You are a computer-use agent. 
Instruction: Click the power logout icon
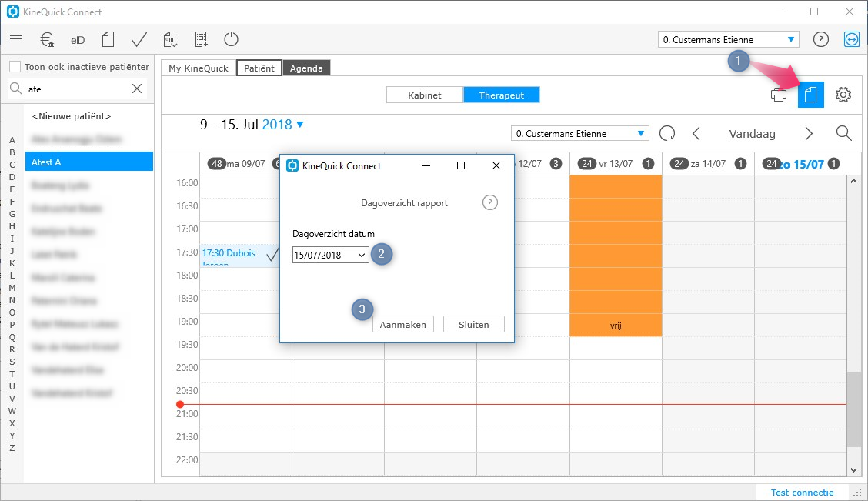[232, 39]
